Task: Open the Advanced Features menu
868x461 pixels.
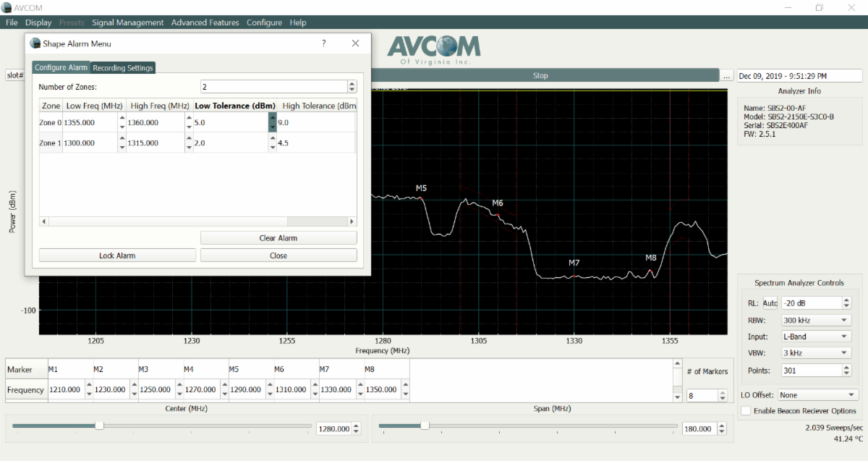Action: (205, 22)
